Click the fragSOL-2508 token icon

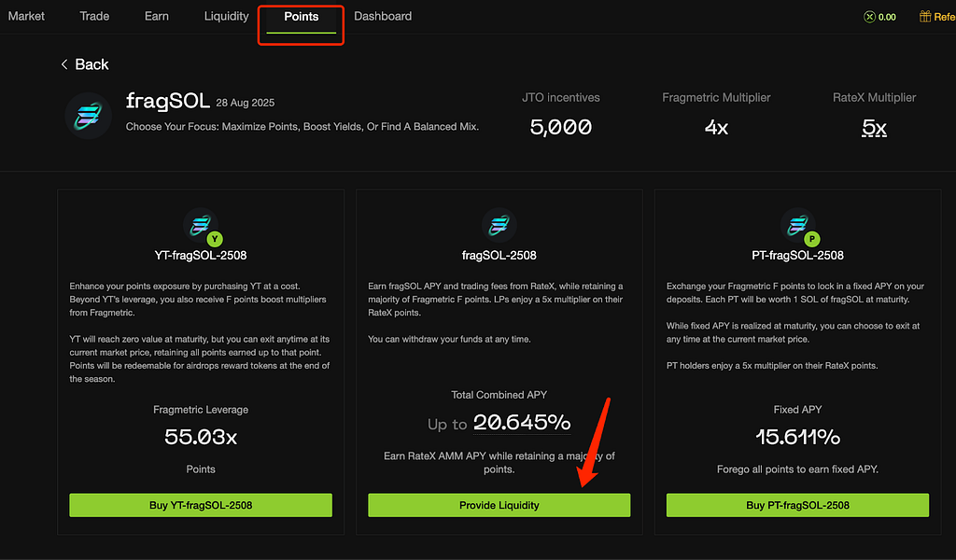pyautogui.click(x=499, y=225)
